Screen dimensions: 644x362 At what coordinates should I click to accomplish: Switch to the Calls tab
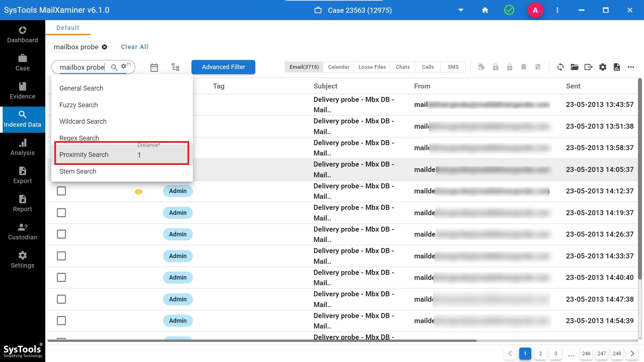coord(428,67)
